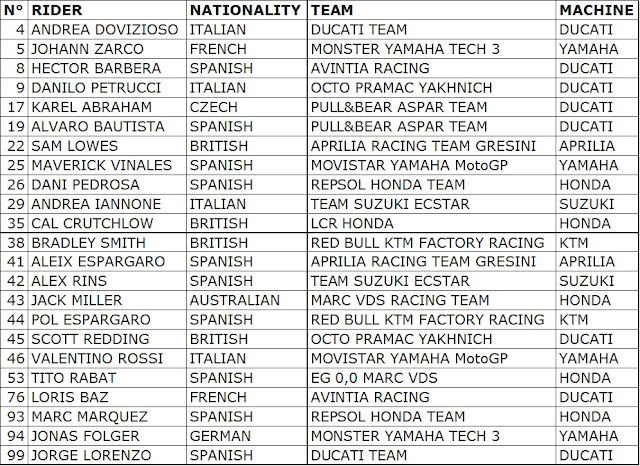
Task: Select the ANDREA DOVIZIOSO rider cell
Action: [98, 30]
